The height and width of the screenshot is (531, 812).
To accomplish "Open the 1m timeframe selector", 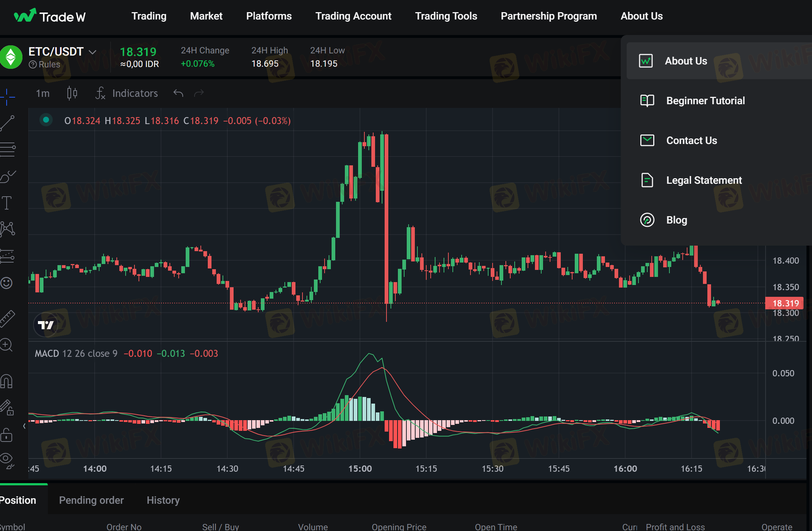I will [43, 93].
